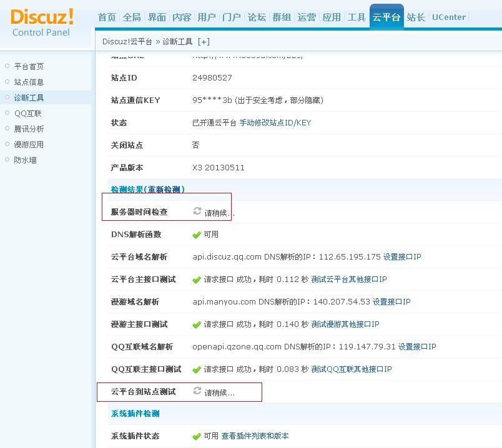Click the green checkmark for 漫游主接口测试
This screenshot has height=448, width=502.
click(197, 325)
